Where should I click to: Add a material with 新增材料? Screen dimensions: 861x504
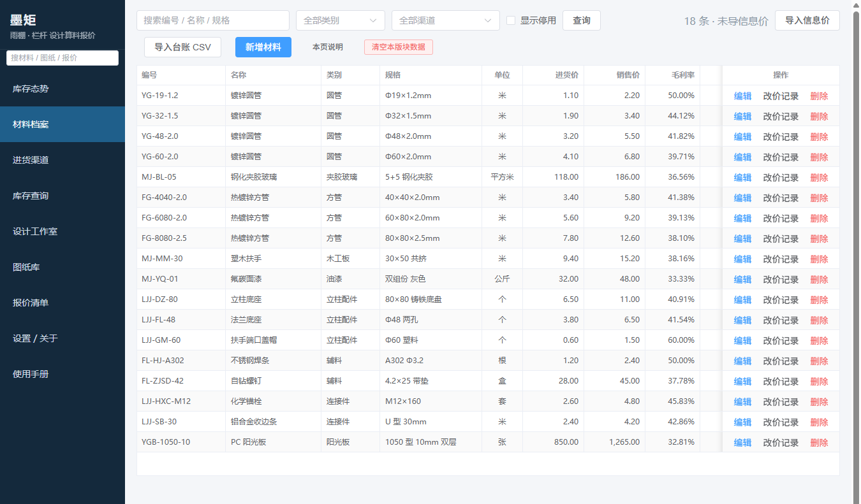coord(263,47)
